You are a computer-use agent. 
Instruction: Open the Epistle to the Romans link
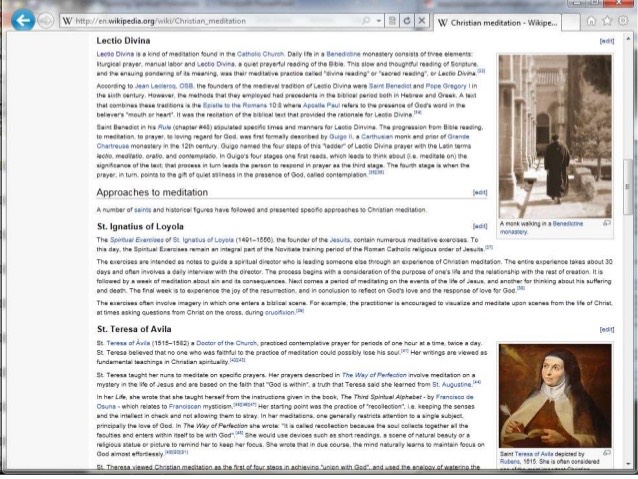point(235,105)
